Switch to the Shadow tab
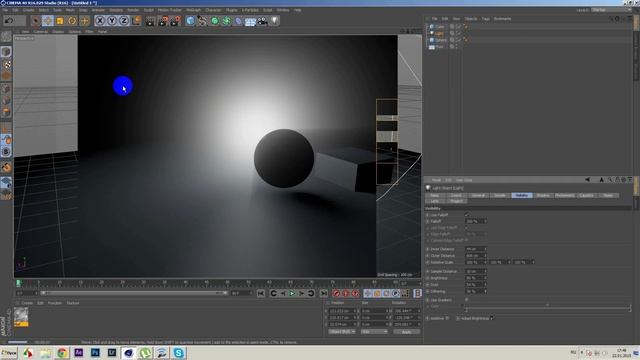Viewport: 640px width, 360px height. [543, 196]
